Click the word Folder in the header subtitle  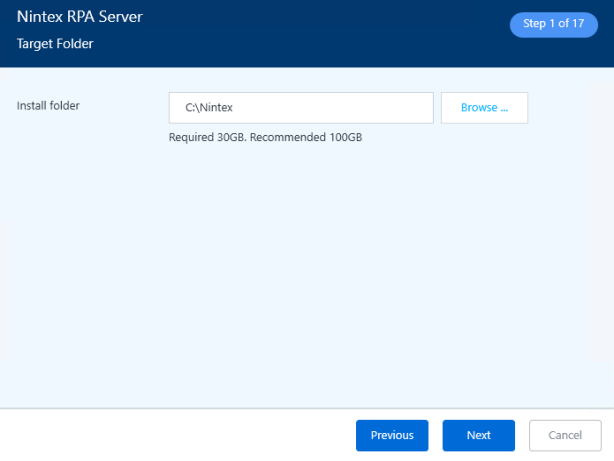tap(76, 44)
